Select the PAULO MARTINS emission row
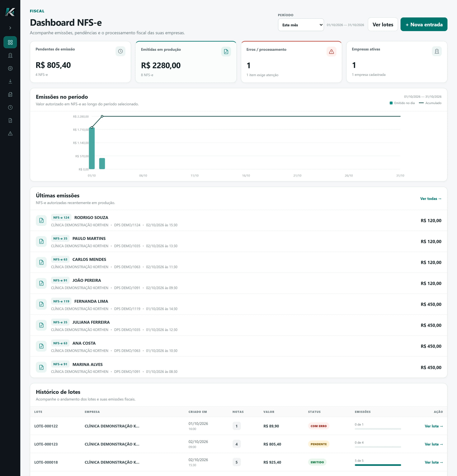The image size is (457, 476). click(x=238, y=242)
